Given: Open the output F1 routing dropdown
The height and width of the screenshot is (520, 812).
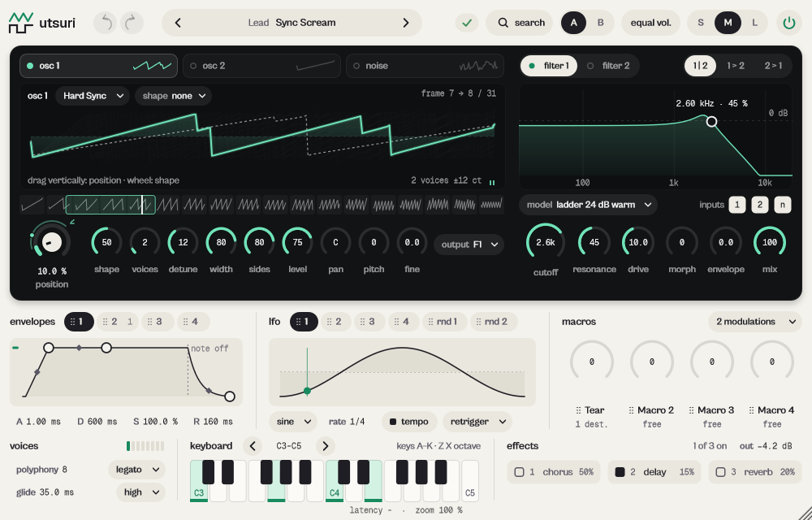Looking at the screenshot, I should click(469, 245).
